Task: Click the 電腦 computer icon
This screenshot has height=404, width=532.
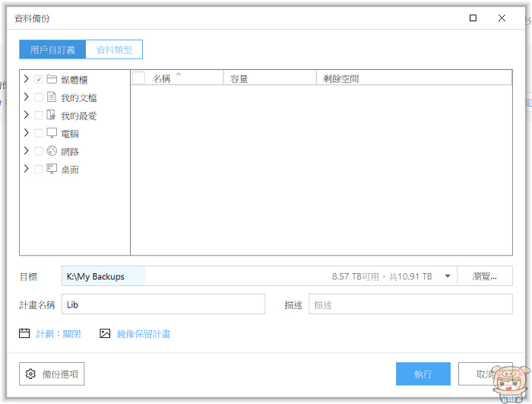Action: 52,133
